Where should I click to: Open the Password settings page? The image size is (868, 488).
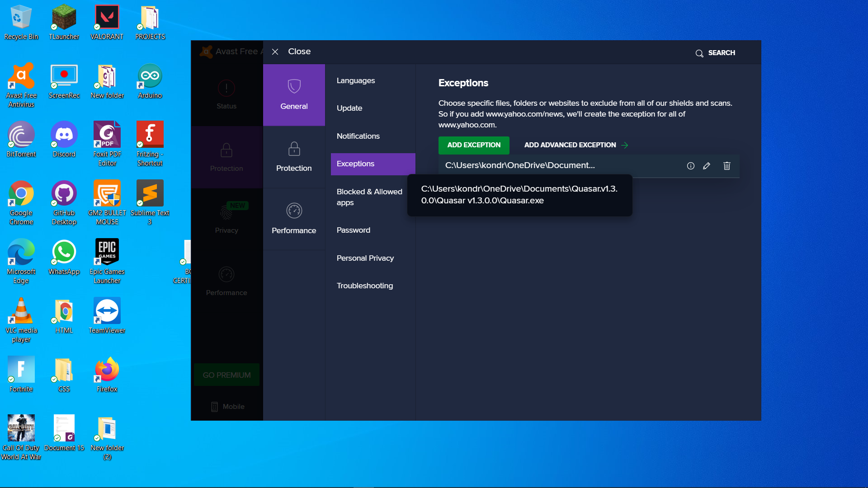coord(353,230)
